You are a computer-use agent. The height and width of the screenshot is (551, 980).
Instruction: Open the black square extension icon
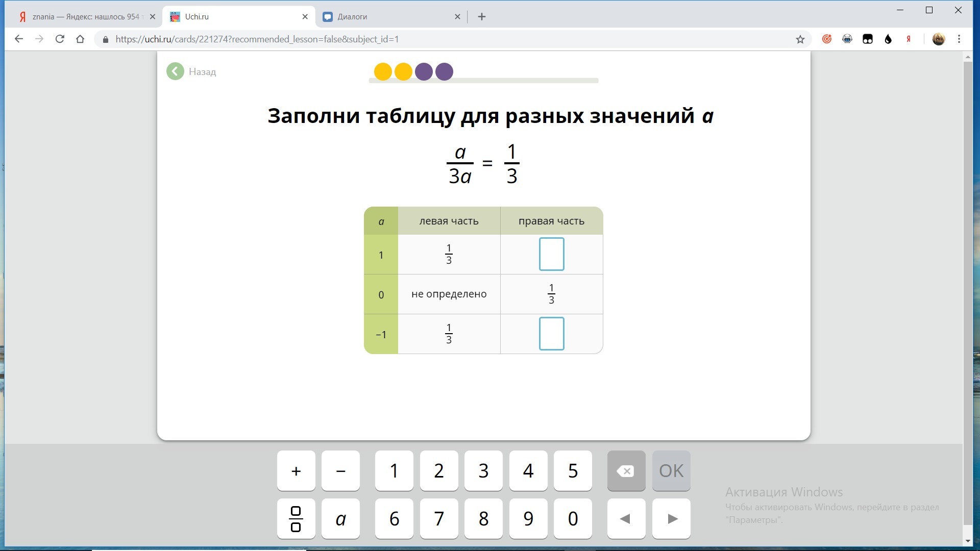coord(868,39)
